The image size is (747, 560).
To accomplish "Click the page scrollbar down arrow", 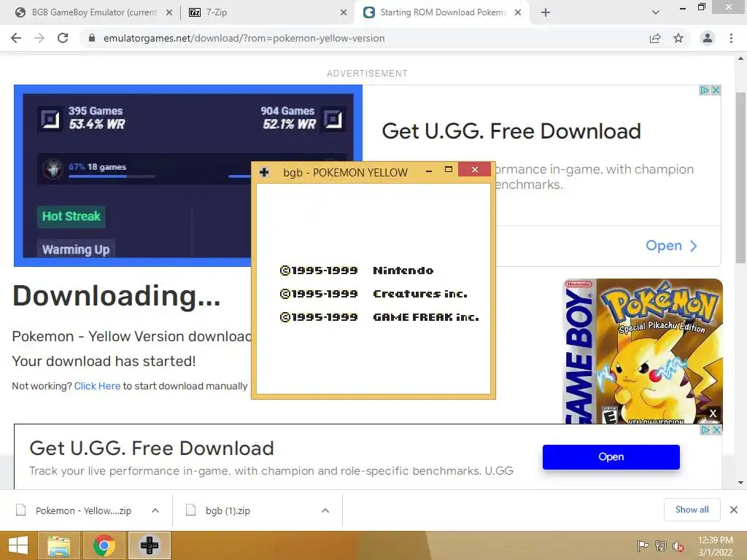I will click(741, 483).
